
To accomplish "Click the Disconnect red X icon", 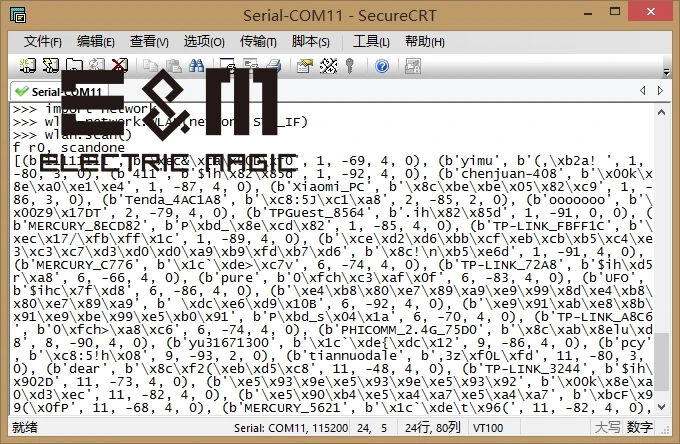I will [x=120, y=66].
